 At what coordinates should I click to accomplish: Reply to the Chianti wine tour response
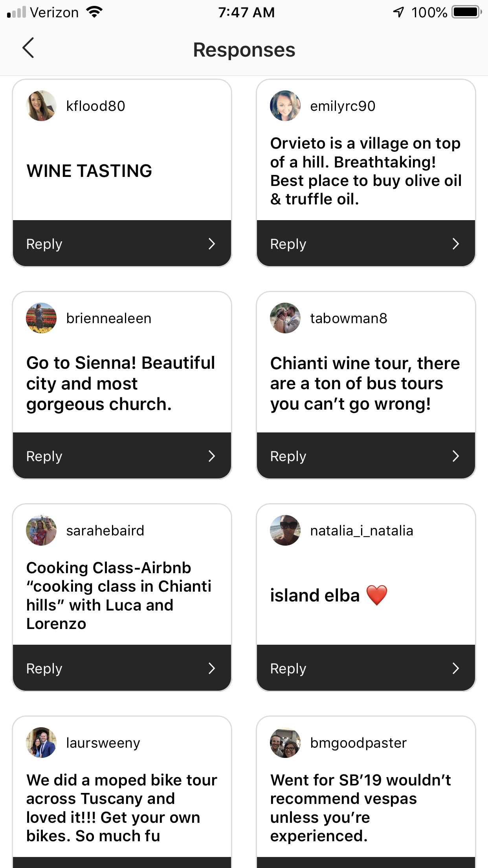[x=366, y=456]
